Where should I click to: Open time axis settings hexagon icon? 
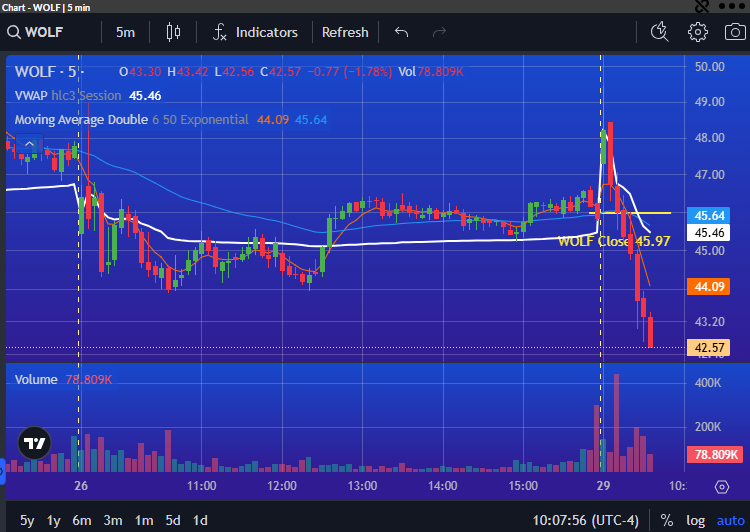tap(722, 487)
